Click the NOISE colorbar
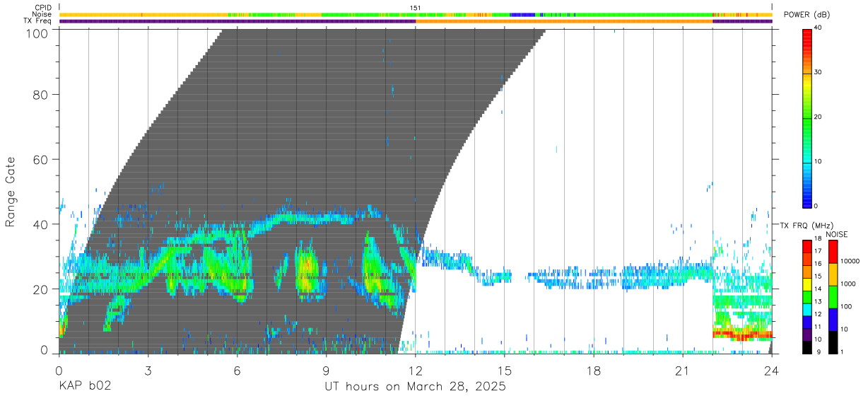Image resolution: width=868 pixels, height=401 pixels. [x=832, y=296]
